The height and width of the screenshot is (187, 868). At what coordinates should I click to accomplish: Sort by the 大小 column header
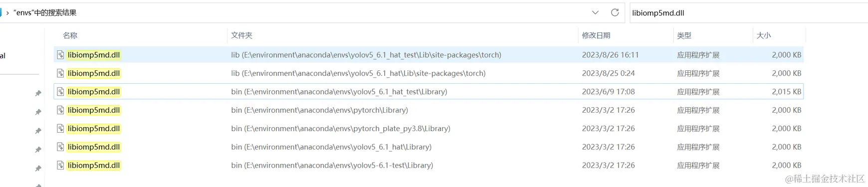(x=764, y=35)
